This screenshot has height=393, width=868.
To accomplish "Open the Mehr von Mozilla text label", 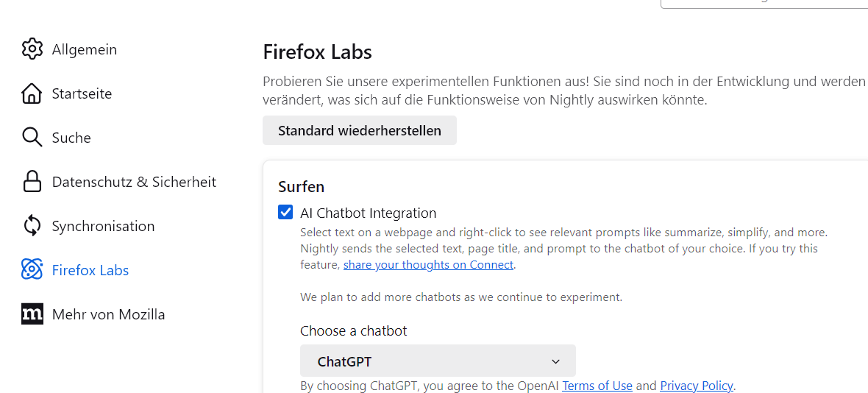I will tap(108, 314).
